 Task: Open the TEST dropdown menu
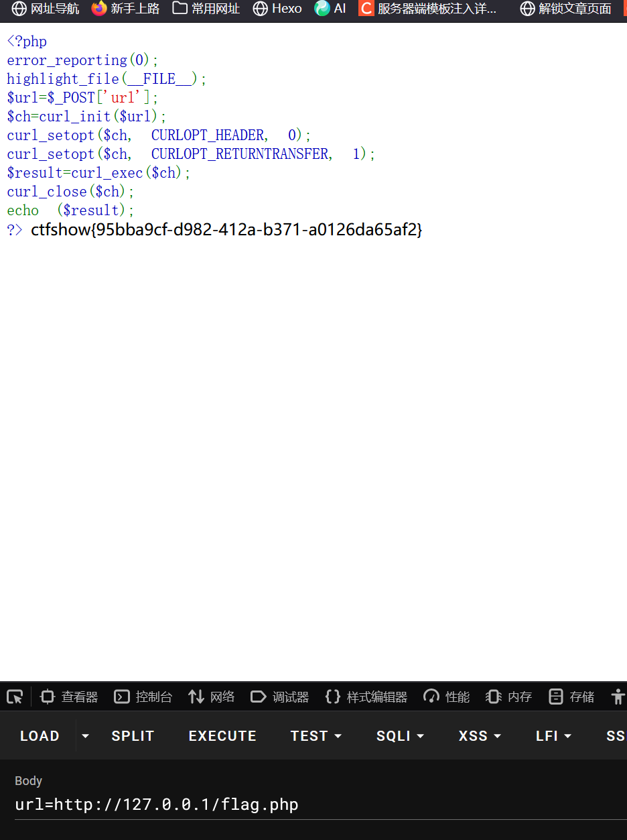[x=316, y=736]
